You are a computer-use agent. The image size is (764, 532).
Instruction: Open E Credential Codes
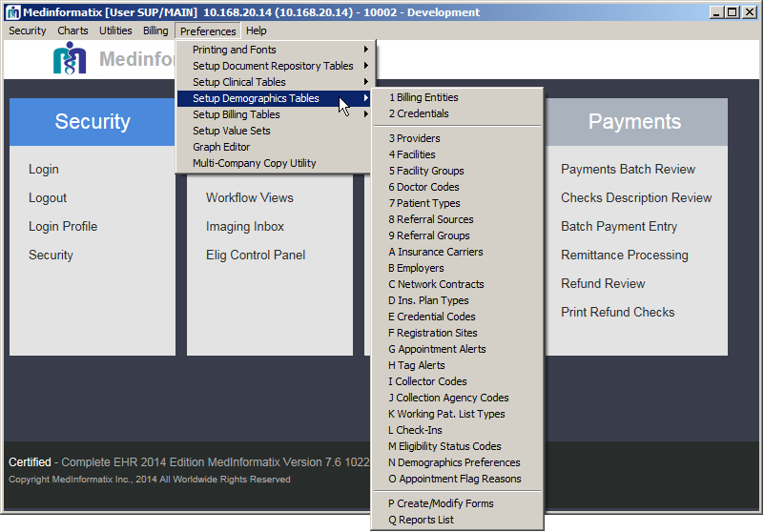tap(457, 317)
